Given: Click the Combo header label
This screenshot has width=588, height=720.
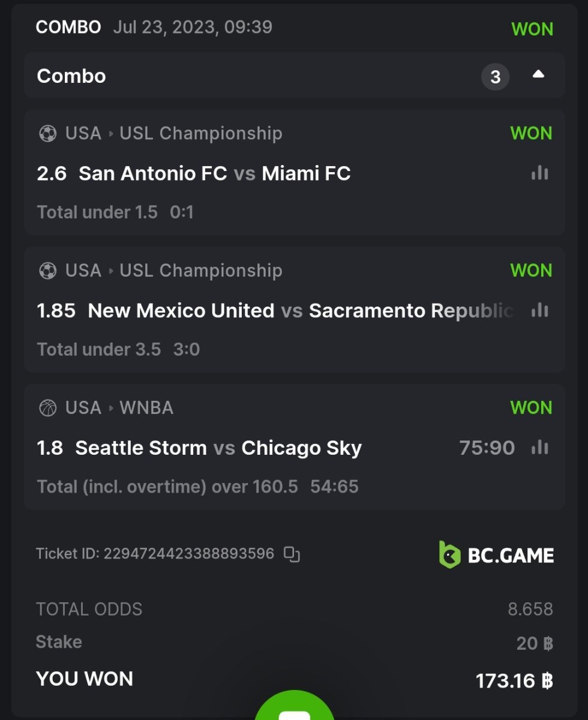Looking at the screenshot, I should click(x=71, y=76).
